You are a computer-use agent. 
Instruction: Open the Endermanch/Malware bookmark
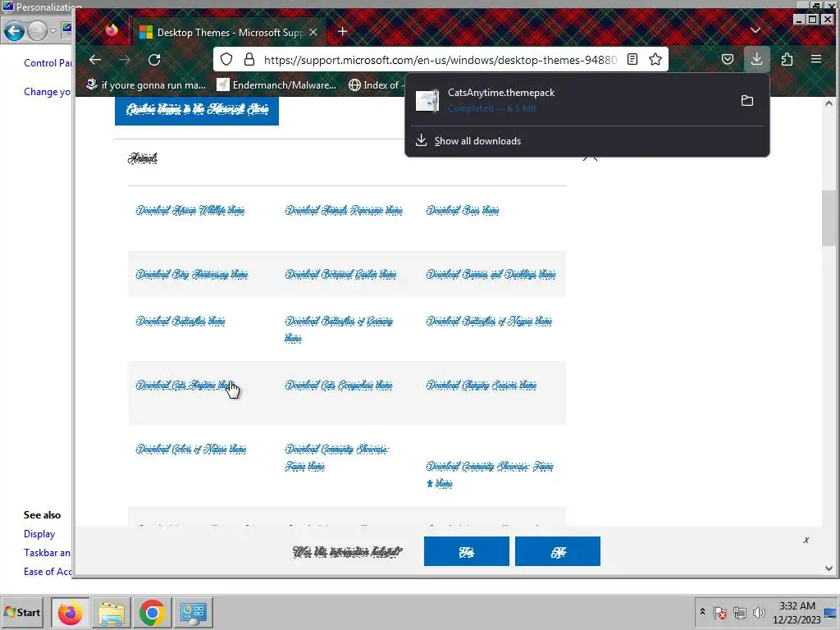click(276, 84)
